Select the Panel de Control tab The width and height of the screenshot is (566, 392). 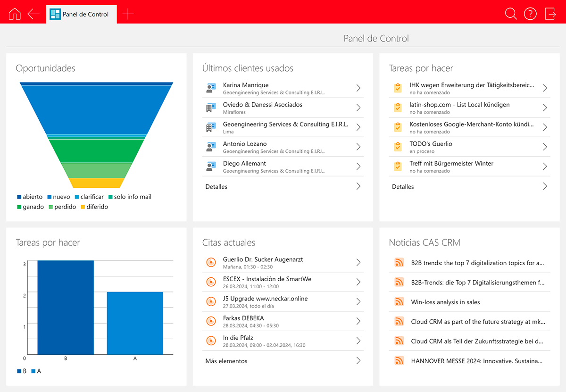click(x=81, y=14)
